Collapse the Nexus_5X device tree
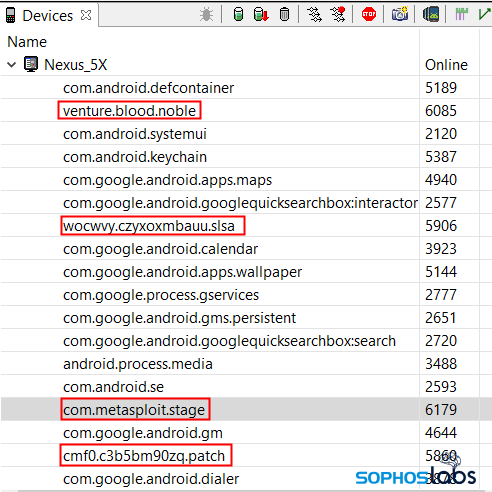Screen dimensions: 492x492 [12, 65]
